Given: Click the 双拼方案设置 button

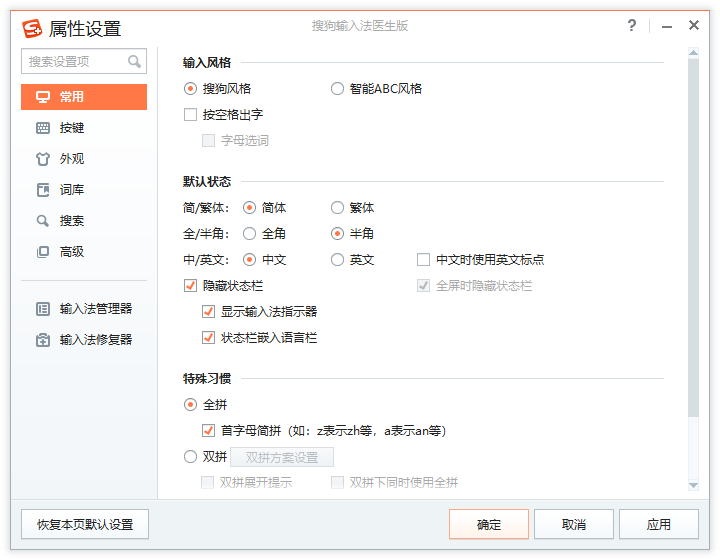Looking at the screenshot, I should click(282, 457).
